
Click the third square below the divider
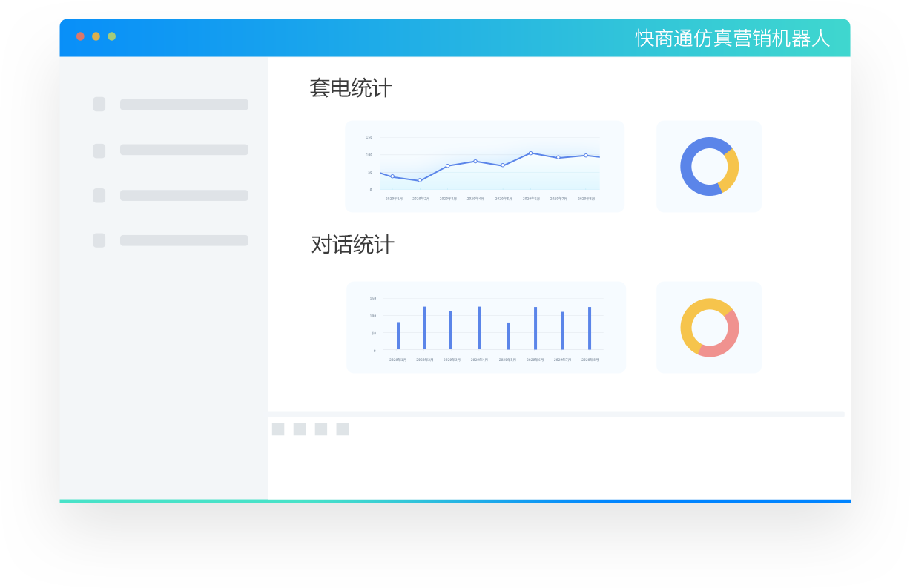tap(321, 429)
